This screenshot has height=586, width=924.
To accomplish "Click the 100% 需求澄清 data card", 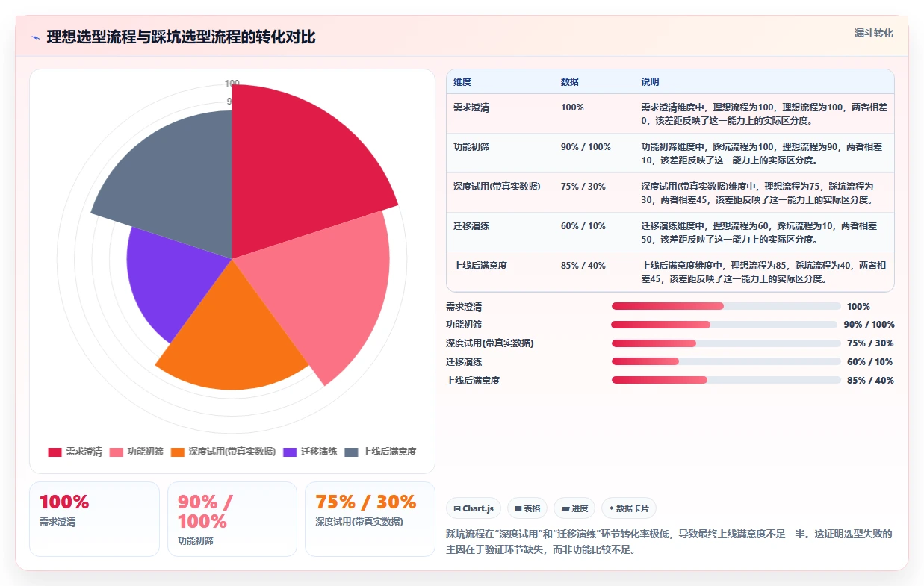I will (x=94, y=519).
